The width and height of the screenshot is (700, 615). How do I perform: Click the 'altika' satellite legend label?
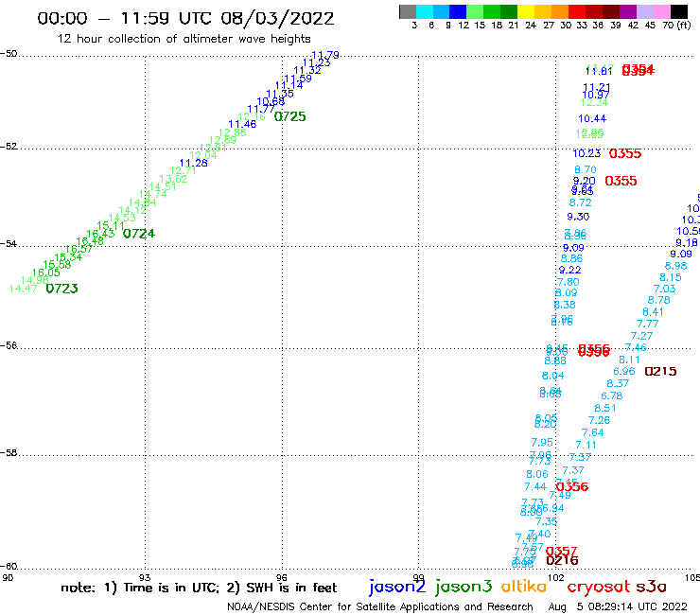524,586
